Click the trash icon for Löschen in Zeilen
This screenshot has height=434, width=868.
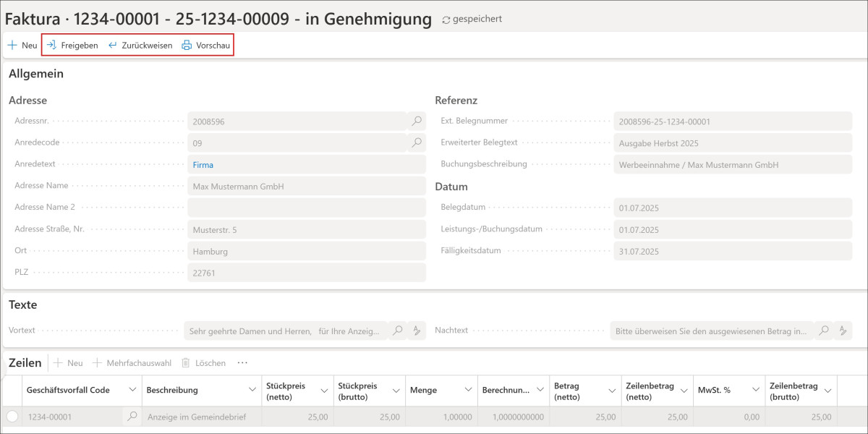186,363
